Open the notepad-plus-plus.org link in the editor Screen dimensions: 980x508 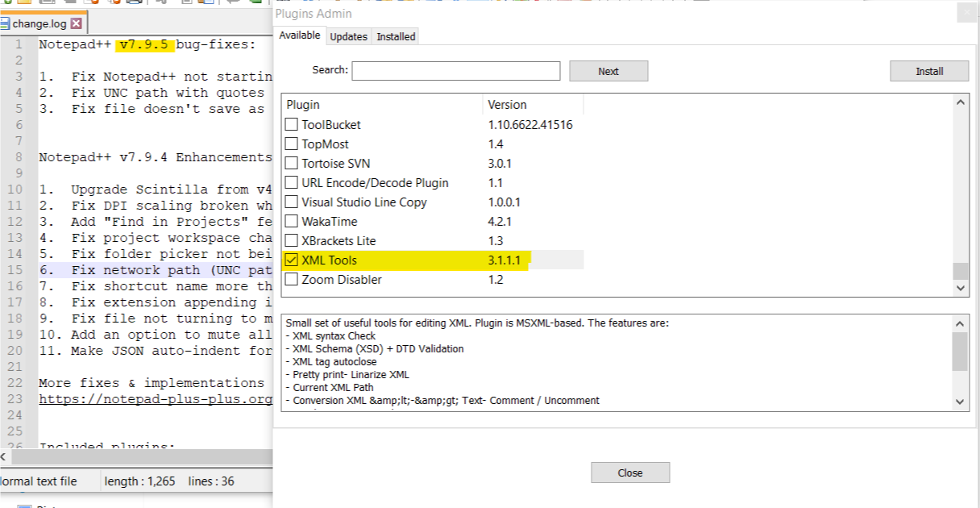tap(156, 399)
